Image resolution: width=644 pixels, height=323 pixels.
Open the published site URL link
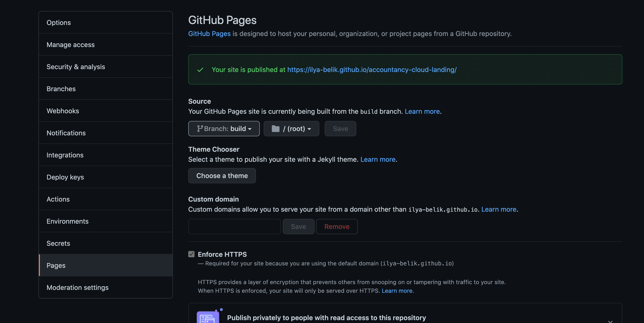click(372, 70)
